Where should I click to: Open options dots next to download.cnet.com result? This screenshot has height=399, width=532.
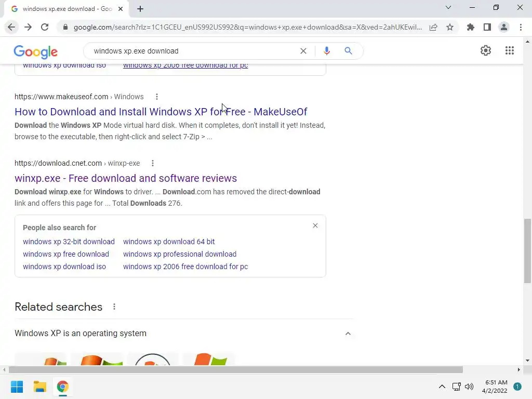click(x=153, y=163)
